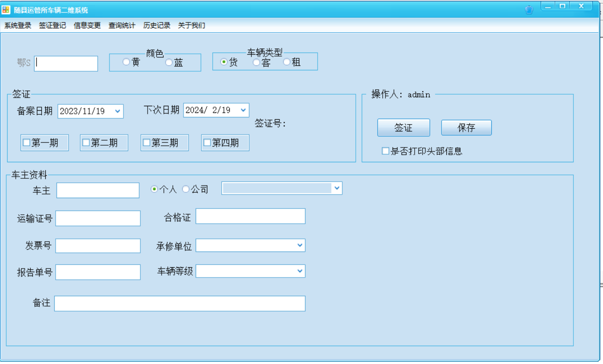The image size is (603, 364).
Task: Select the 黄 color radio button
Action: click(126, 62)
